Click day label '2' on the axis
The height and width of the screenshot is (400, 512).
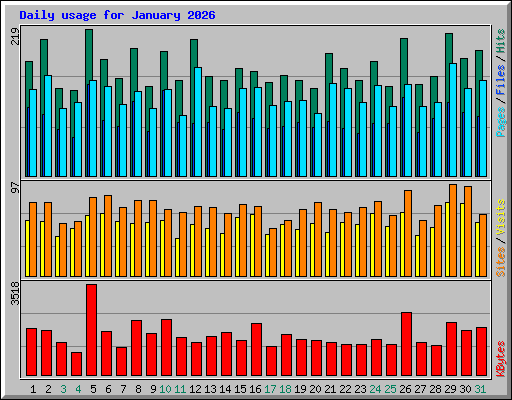[48, 389]
